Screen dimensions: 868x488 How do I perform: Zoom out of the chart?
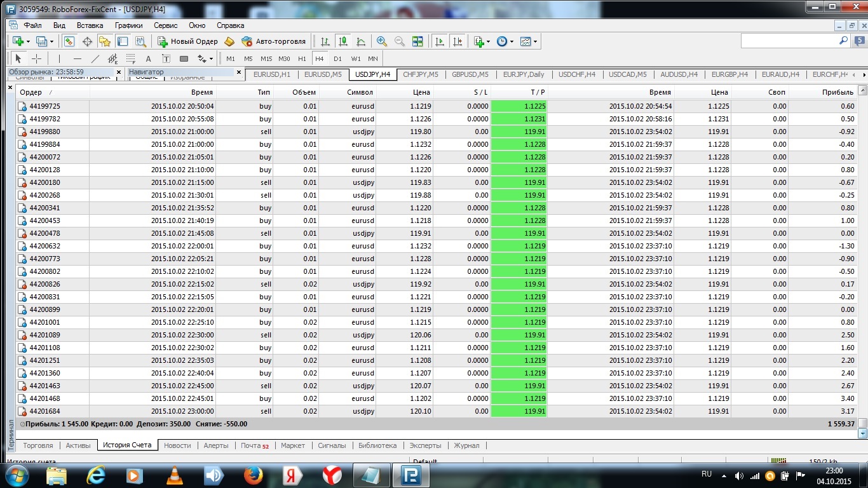[400, 41]
